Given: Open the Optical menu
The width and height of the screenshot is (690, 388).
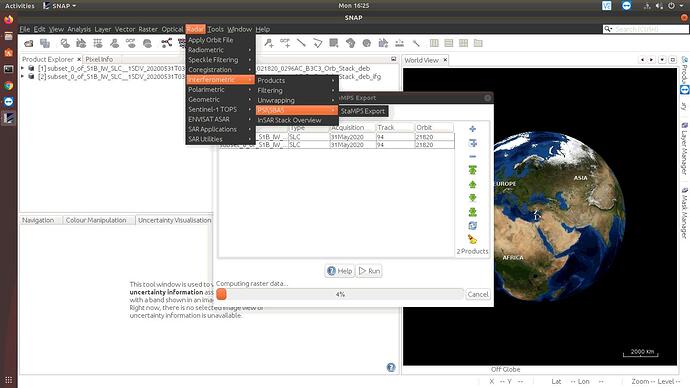Looking at the screenshot, I should coord(172,29).
